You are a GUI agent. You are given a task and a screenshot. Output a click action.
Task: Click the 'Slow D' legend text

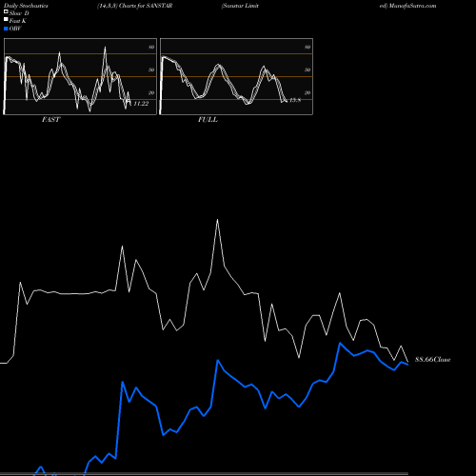tap(19, 13)
